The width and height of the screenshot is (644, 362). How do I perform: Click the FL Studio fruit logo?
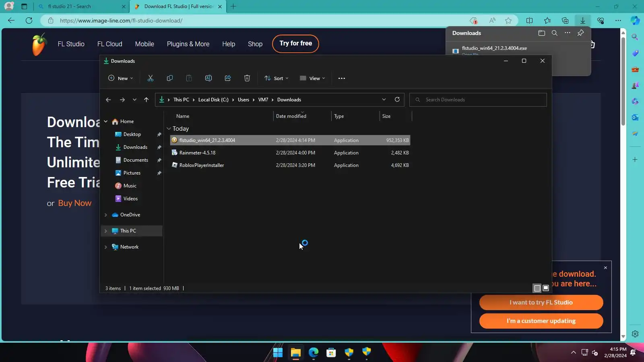39,44
